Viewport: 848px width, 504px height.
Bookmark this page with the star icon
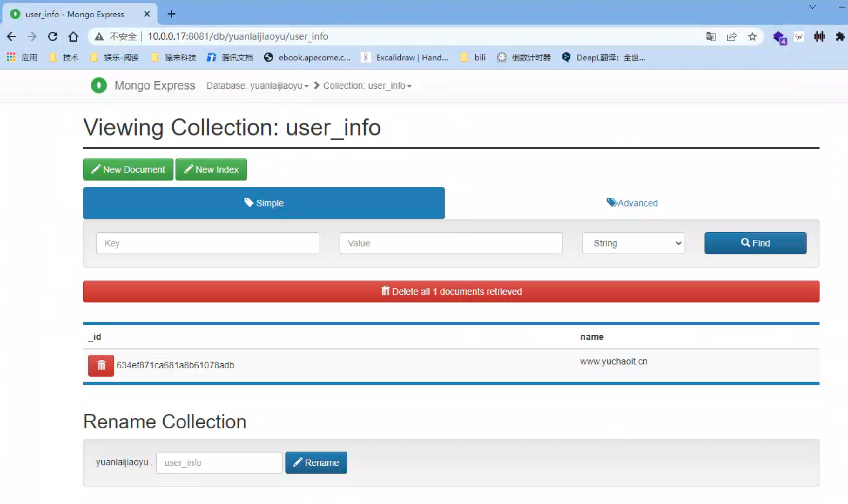click(752, 36)
